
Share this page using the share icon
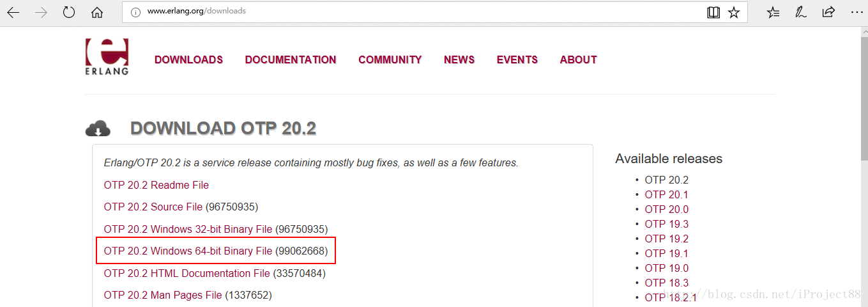click(828, 12)
